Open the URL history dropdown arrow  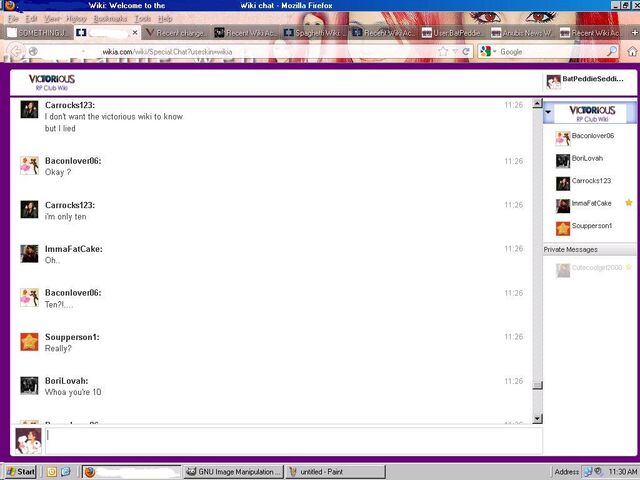coord(455,52)
